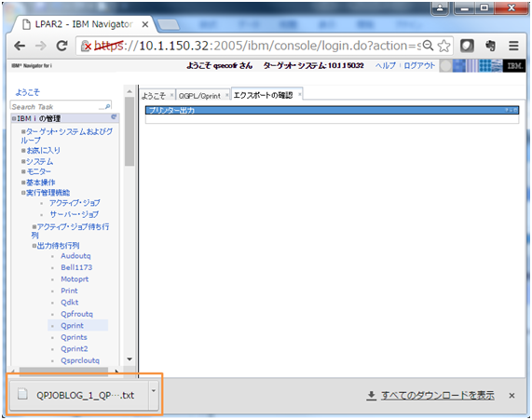Select the Qprints output queue
Screen dimensions: 532x420
(x=74, y=337)
